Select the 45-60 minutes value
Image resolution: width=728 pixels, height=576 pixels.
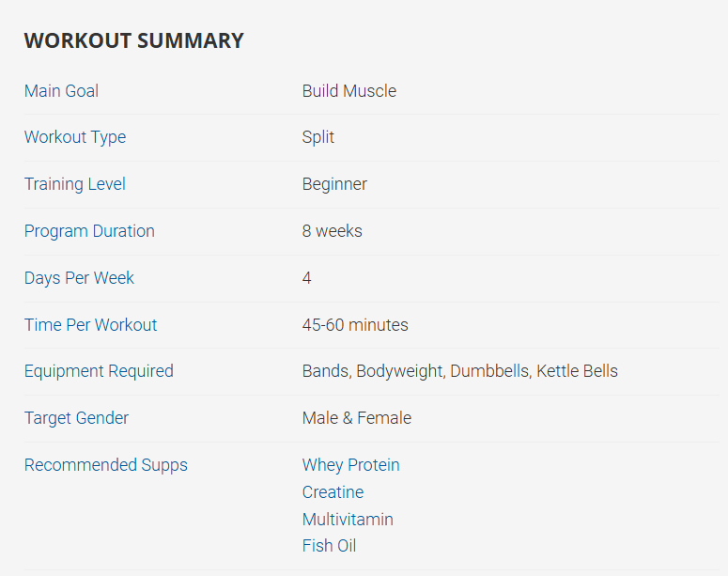pyautogui.click(x=355, y=325)
